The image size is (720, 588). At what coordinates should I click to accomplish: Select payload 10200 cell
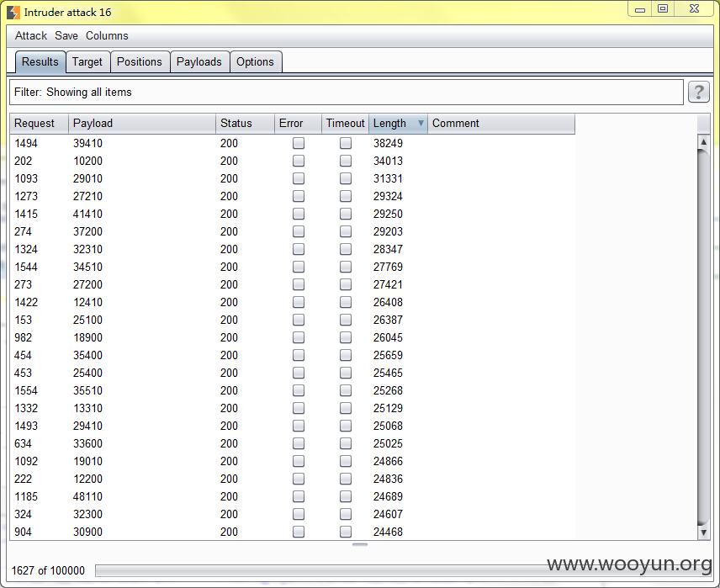(x=87, y=161)
